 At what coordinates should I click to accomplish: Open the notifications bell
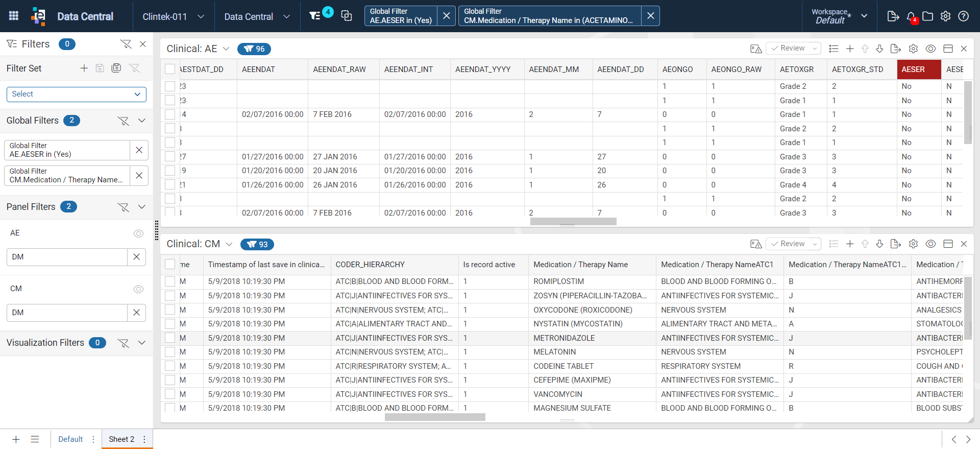[x=911, y=16]
